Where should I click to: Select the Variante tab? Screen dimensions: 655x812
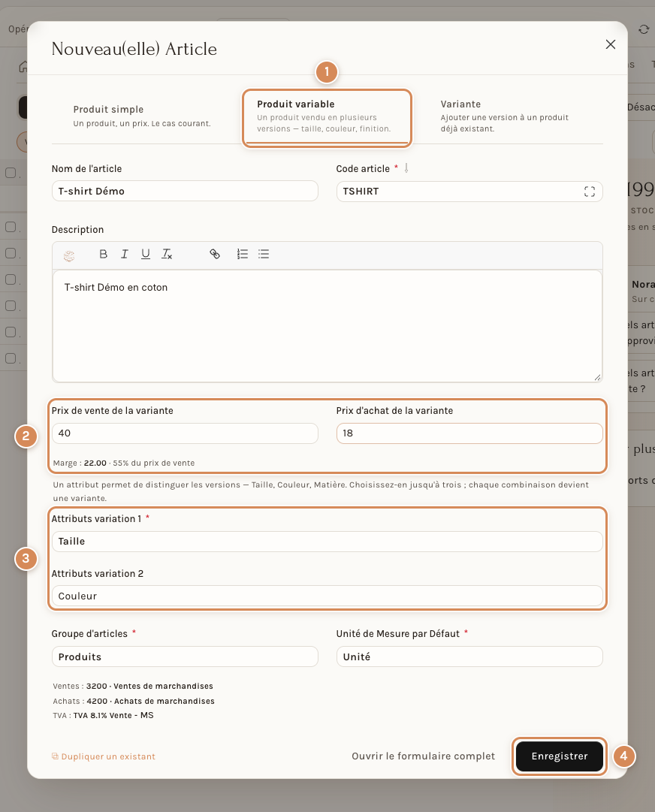point(505,116)
